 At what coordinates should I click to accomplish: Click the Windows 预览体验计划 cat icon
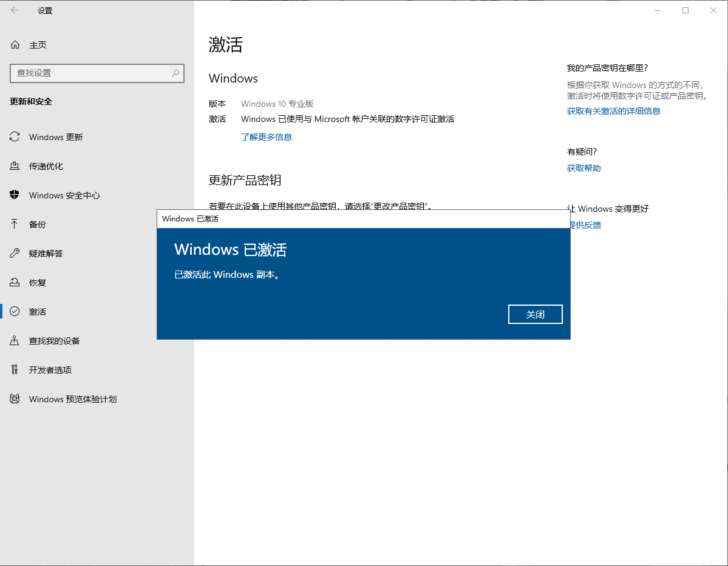(15, 399)
